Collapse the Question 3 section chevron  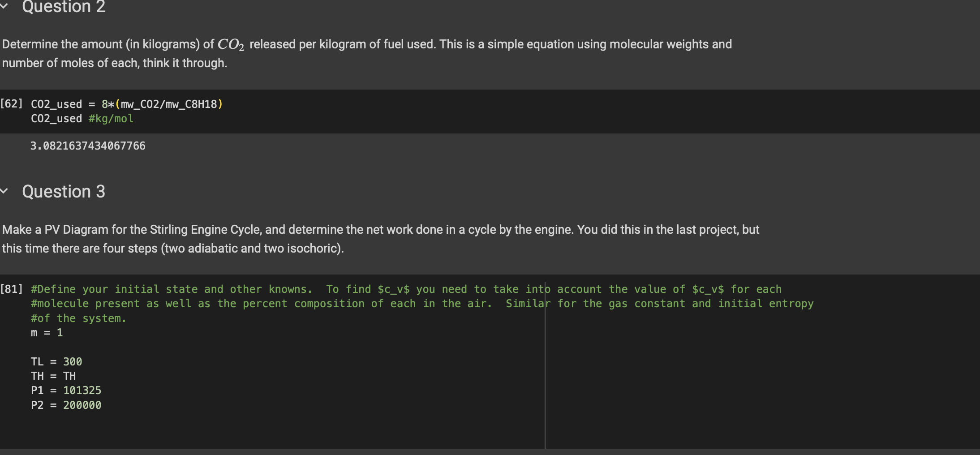tap(4, 191)
